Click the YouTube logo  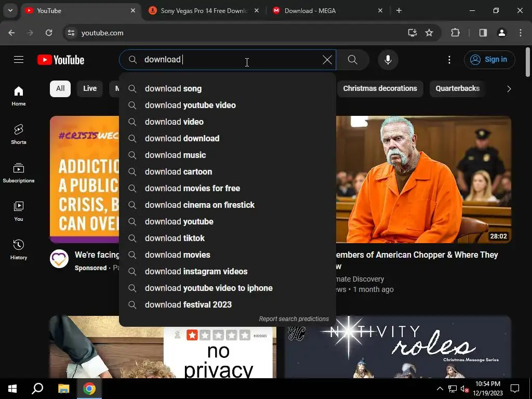(61, 60)
